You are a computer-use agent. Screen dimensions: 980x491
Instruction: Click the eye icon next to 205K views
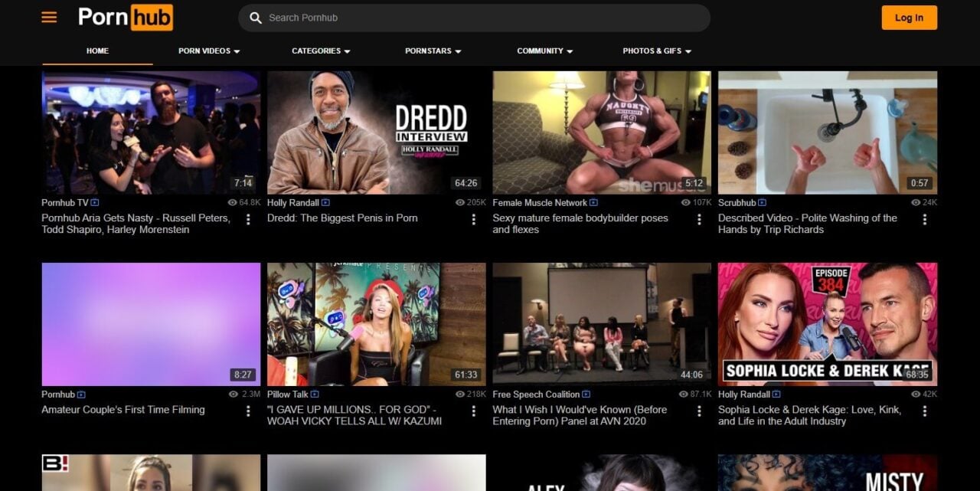point(460,203)
